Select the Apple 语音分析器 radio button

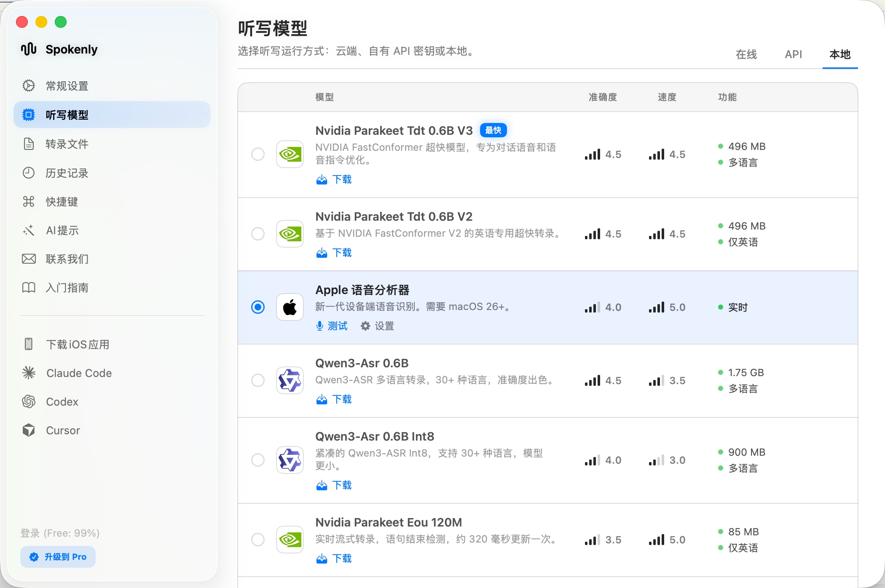coord(258,307)
